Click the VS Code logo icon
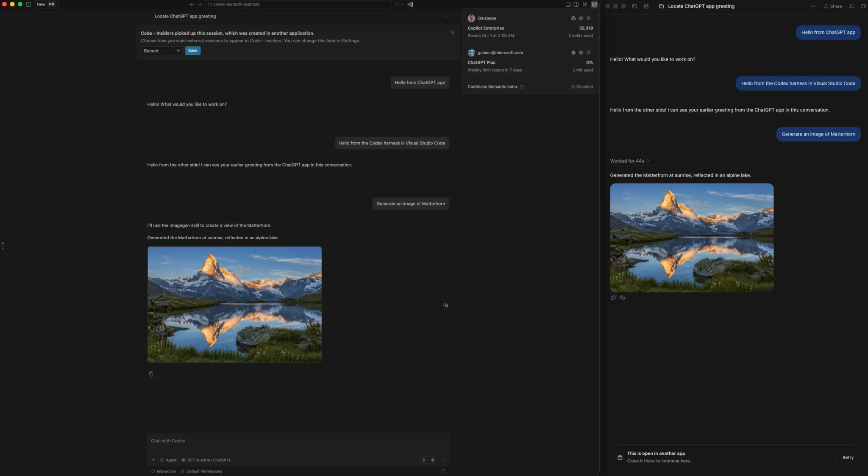Viewport: 868px width, 476px height. [x=410, y=4]
